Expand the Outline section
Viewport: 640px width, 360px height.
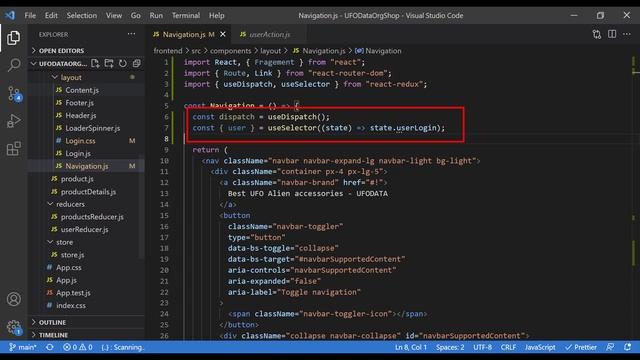click(86, 322)
